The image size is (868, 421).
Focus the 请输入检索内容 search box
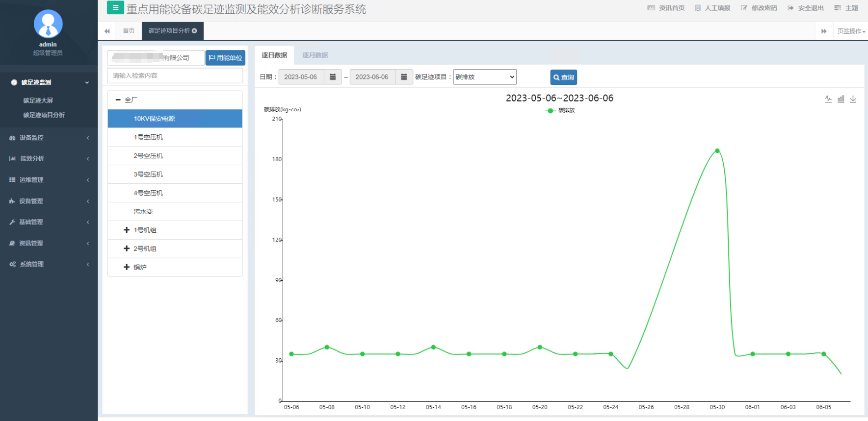175,75
